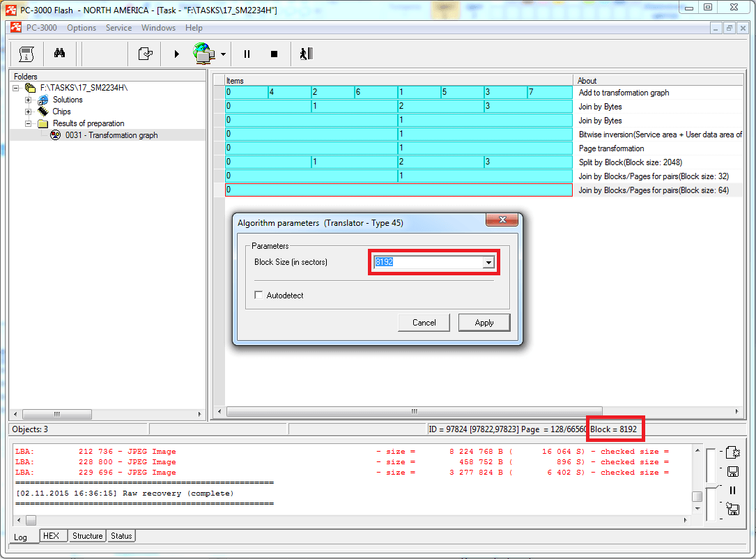
Task: Click the Chips tree label
Action: point(62,112)
